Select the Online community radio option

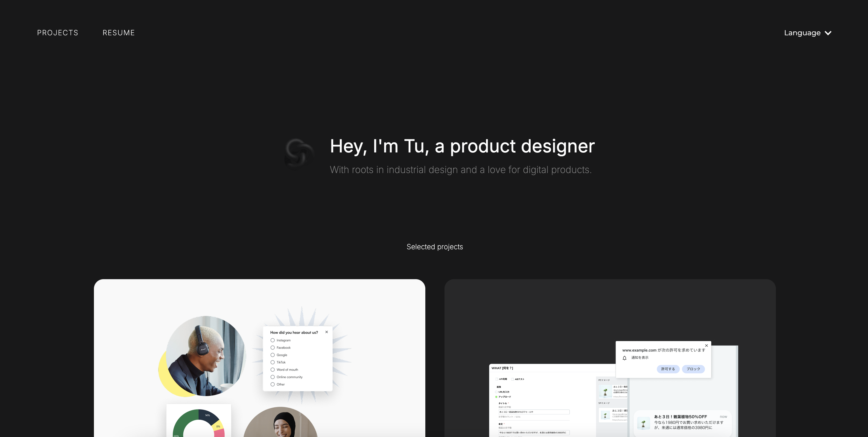click(272, 377)
